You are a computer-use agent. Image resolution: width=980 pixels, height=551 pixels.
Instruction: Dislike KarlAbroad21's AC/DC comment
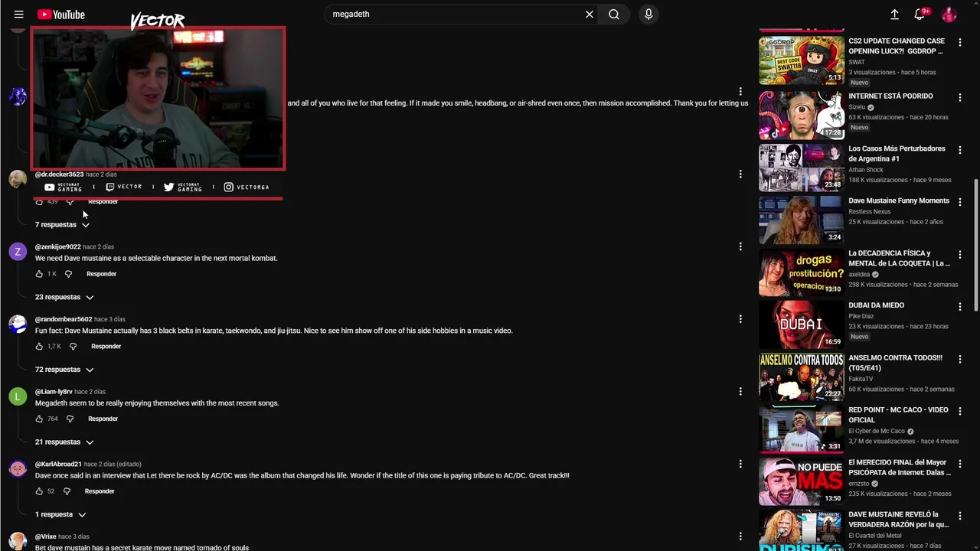67,491
